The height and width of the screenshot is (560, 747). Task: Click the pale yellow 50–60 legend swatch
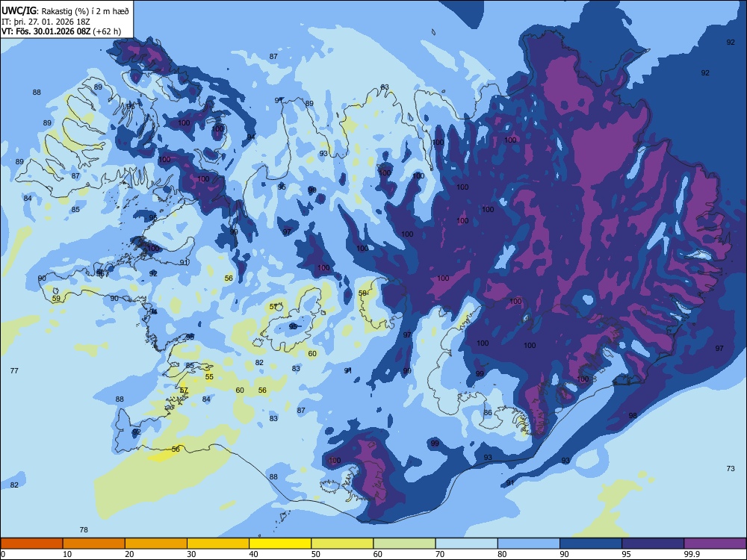pos(343,544)
